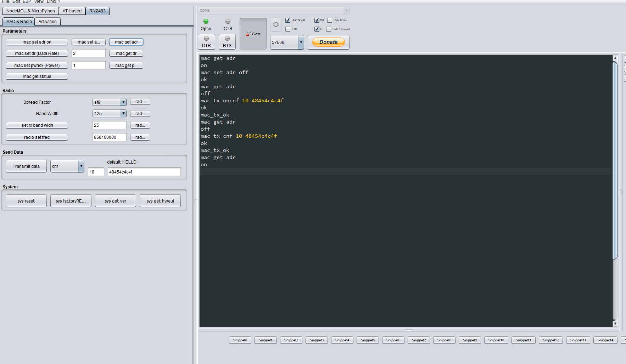
Task: Switch to NodeMCU & MicroPython tab
Action: click(30, 11)
